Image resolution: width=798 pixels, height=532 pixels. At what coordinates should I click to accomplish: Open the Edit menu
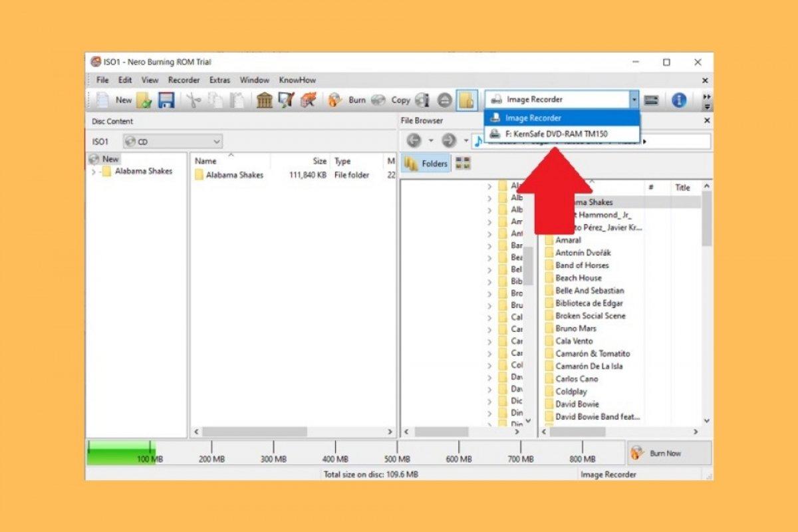click(x=125, y=80)
